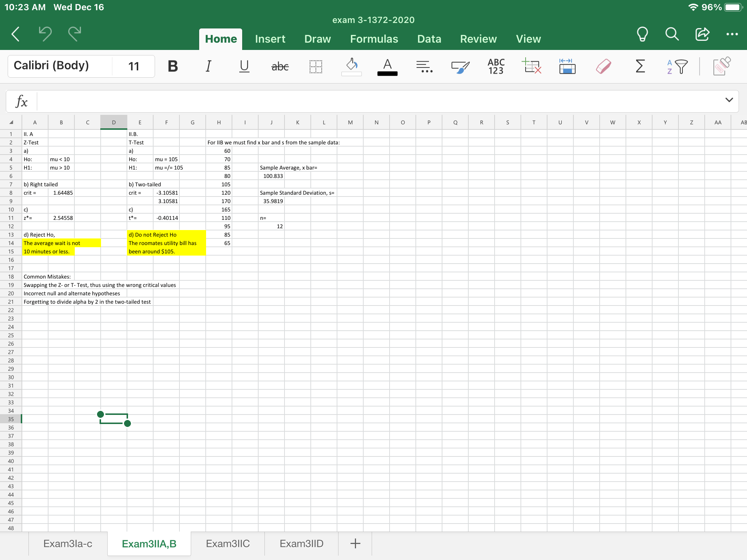Select column D header
The height and width of the screenshot is (560, 747).
tap(114, 122)
